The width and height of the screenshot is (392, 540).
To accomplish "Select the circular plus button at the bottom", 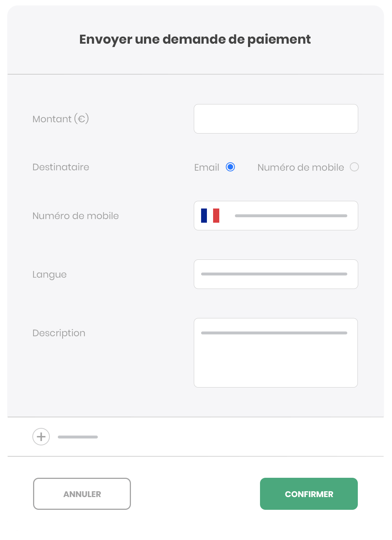I will (41, 436).
